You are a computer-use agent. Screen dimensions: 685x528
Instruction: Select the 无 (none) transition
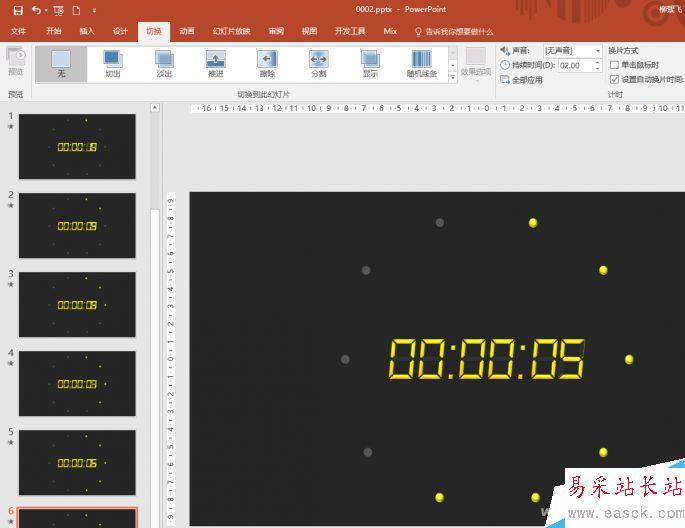(x=61, y=64)
